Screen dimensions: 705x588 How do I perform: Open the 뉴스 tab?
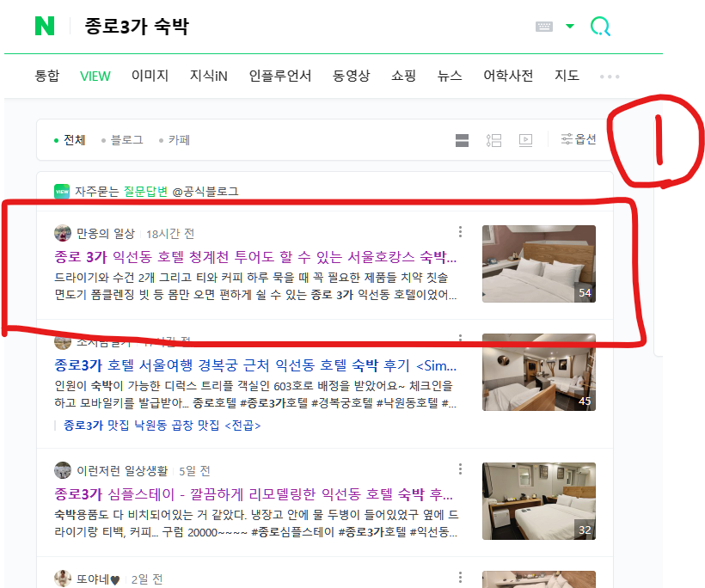(x=450, y=76)
